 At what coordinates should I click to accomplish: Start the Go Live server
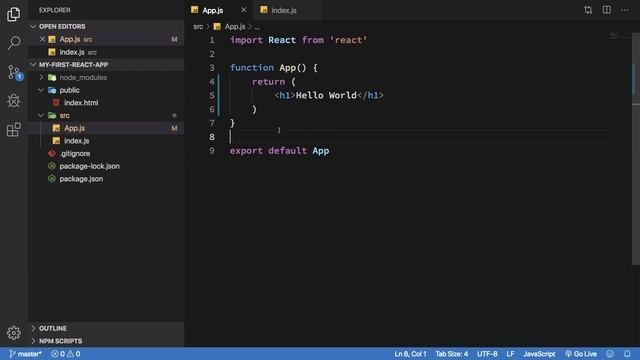click(x=581, y=353)
